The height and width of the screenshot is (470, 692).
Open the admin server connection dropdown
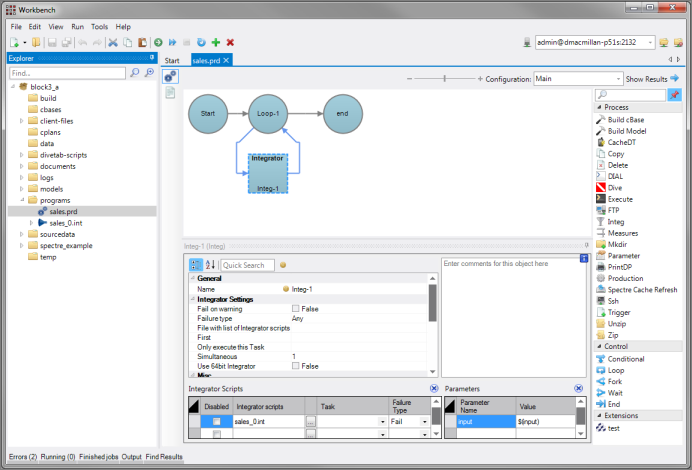coord(650,42)
